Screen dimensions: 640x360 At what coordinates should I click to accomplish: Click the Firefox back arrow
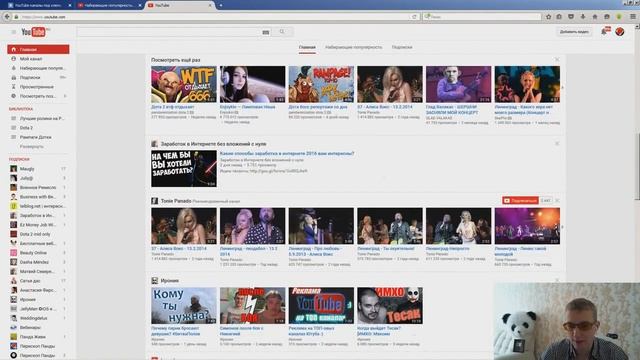point(7,17)
